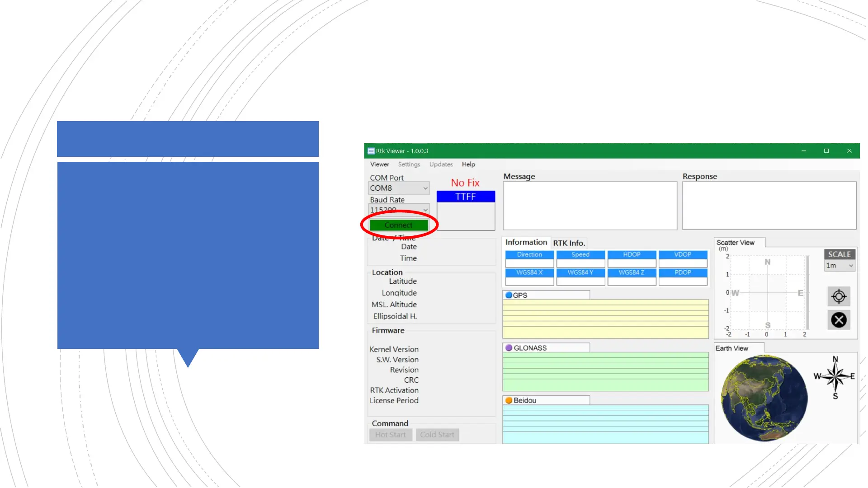Screen dimensions: 868x488
Task: Maximize the Rtk Viewer window
Action: pyautogui.click(x=826, y=151)
